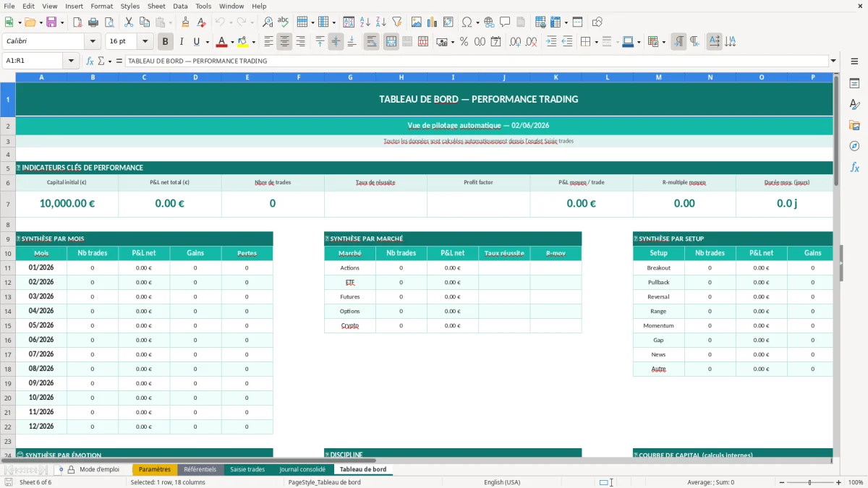
Task: Apply the red Font Color swatch
Action: [222, 42]
